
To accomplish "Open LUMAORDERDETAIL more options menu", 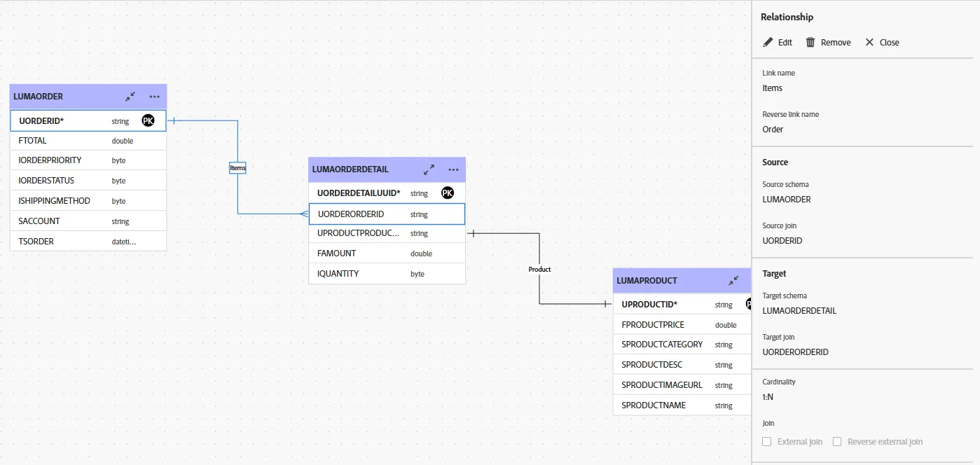I will (x=453, y=169).
